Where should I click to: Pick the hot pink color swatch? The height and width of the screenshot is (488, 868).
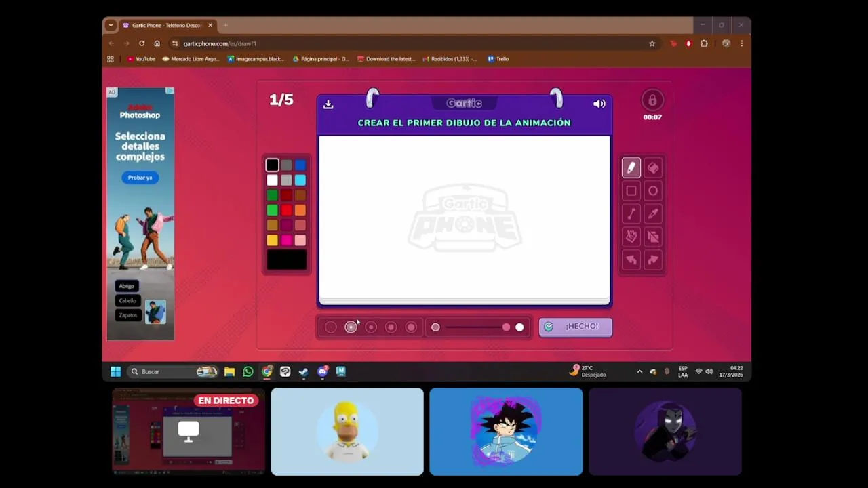tap(286, 240)
